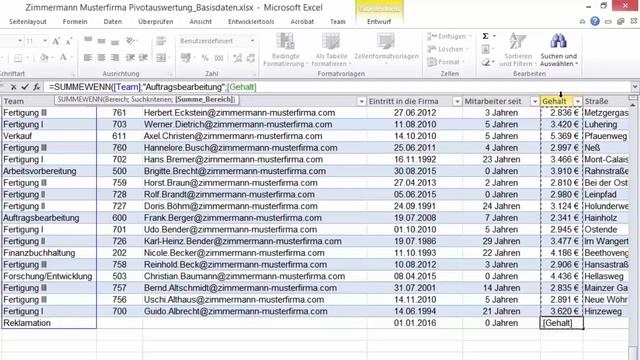Select the cell showing 5.369 €
The height and width of the screenshot is (360, 640).
561,136
